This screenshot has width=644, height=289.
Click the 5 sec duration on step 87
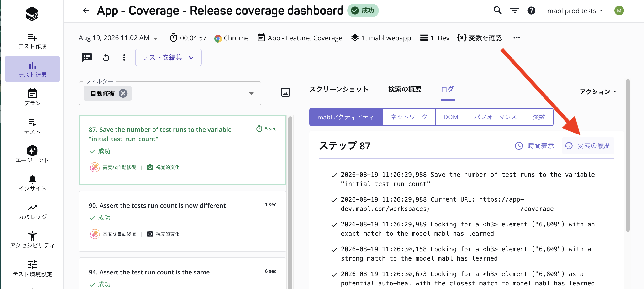(266, 128)
